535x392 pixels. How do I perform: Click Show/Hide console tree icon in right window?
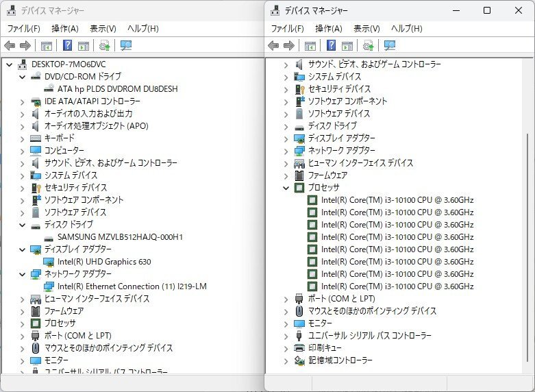[310, 45]
